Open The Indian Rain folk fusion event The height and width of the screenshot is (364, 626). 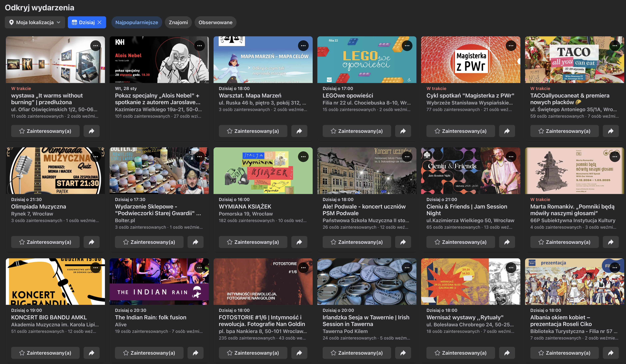151,317
